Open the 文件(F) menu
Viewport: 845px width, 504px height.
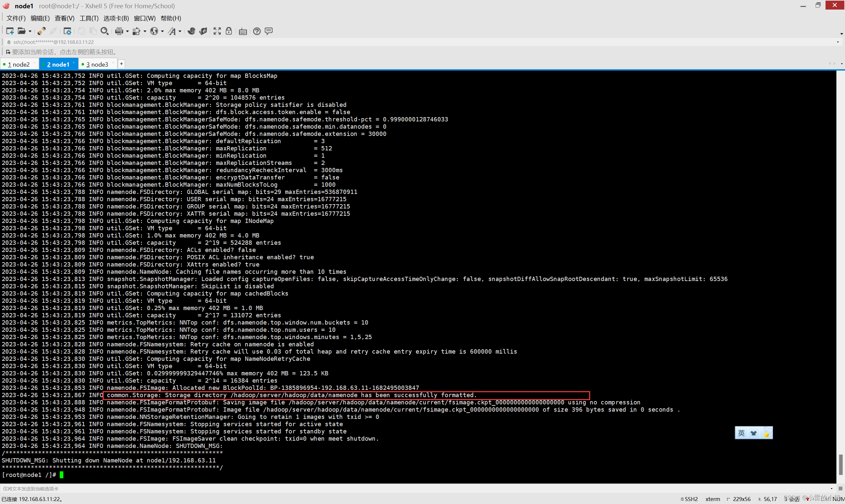point(16,18)
